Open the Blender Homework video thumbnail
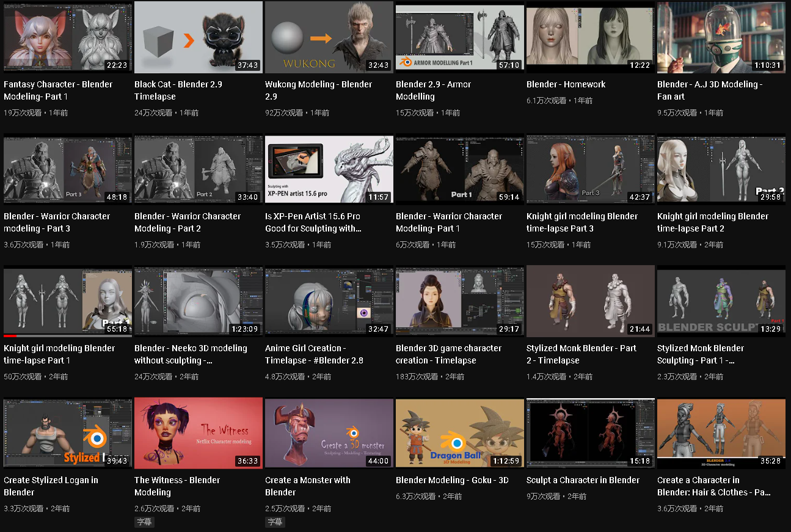Screen dimensions: 791x532 click(x=591, y=37)
